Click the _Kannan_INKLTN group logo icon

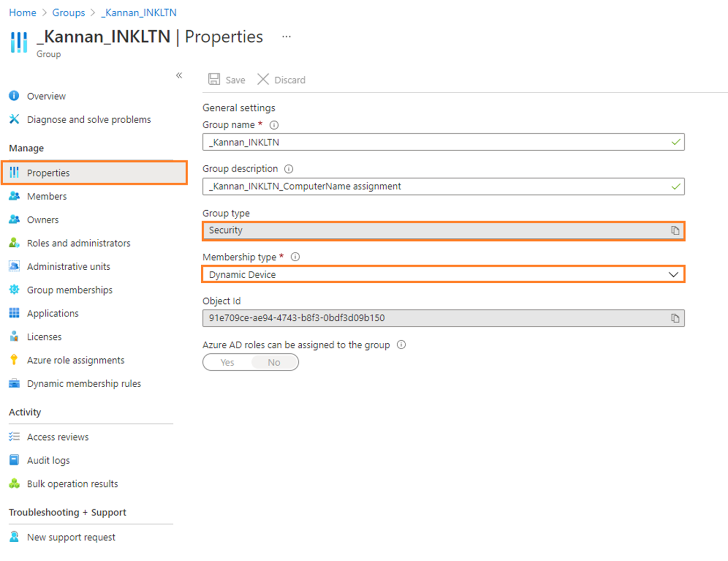click(x=18, y=42)
